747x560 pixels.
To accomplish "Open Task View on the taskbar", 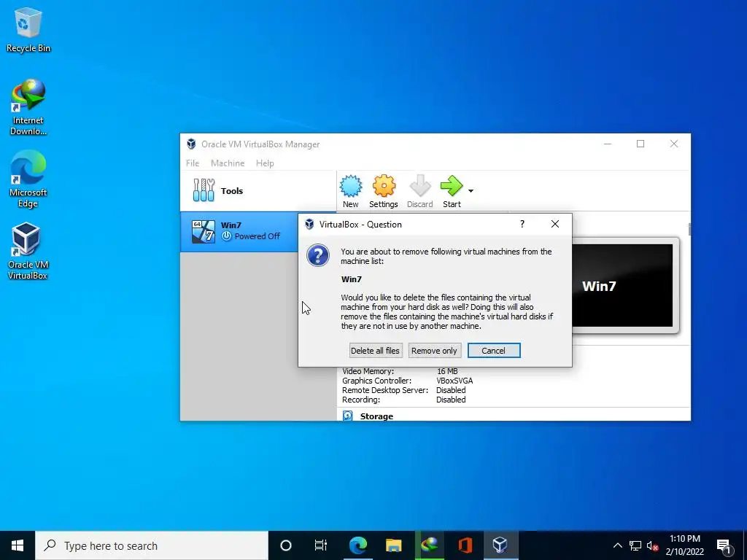I will click(x=321, y=545).
